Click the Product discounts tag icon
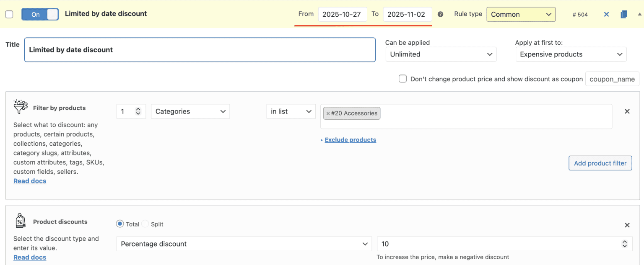The height and width of the screenshot is (265, 644). pyautogui.click(x=21, y=221)
